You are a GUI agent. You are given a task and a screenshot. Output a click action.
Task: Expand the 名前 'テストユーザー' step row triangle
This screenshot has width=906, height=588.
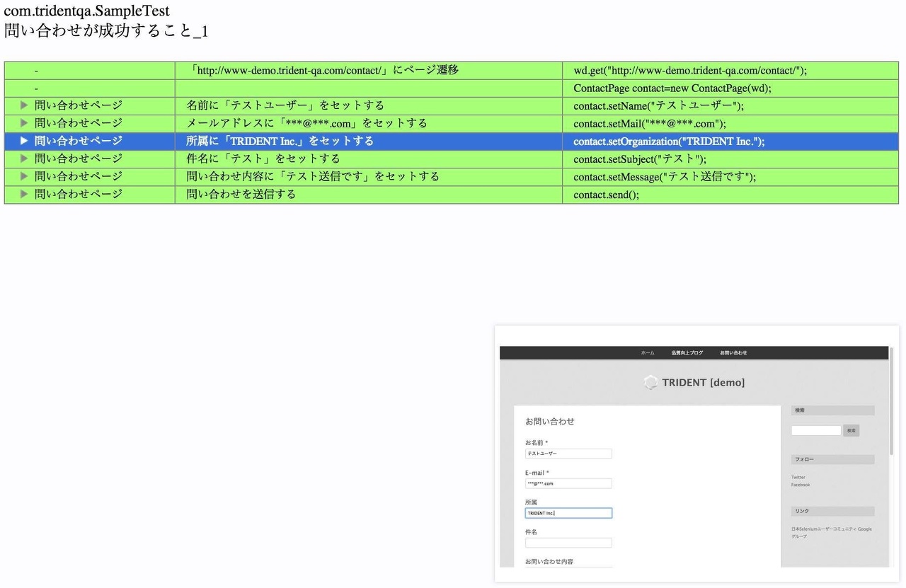pos(24,105)
